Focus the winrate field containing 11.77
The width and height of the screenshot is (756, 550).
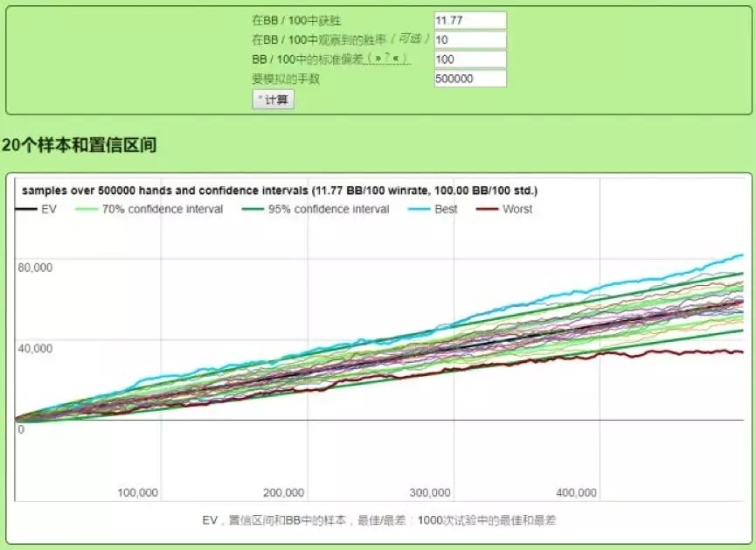tap(469, 20)
